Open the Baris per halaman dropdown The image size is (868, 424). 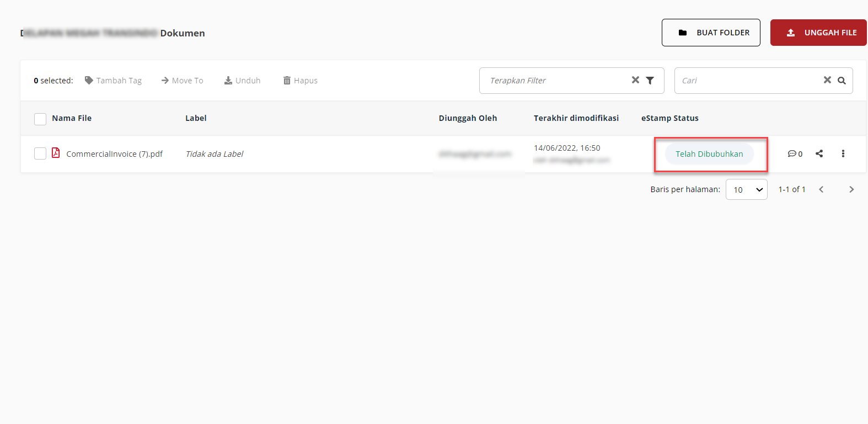747,189
